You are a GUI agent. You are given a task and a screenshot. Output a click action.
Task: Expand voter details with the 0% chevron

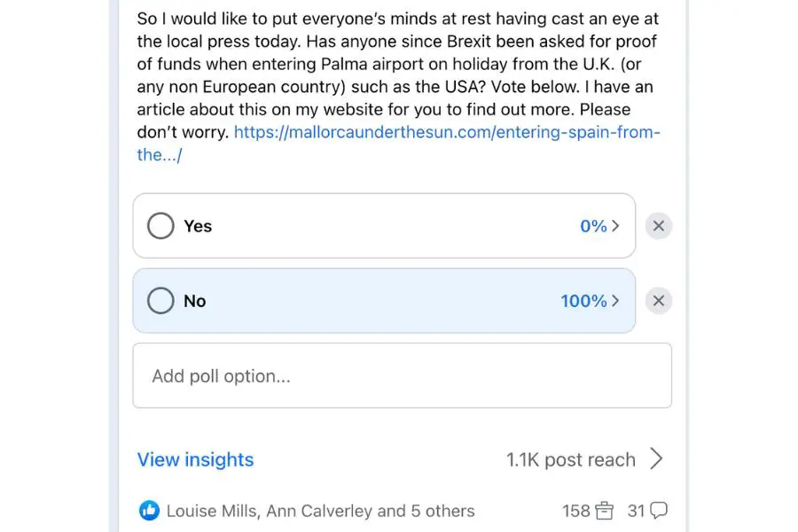tap(616, 226)
